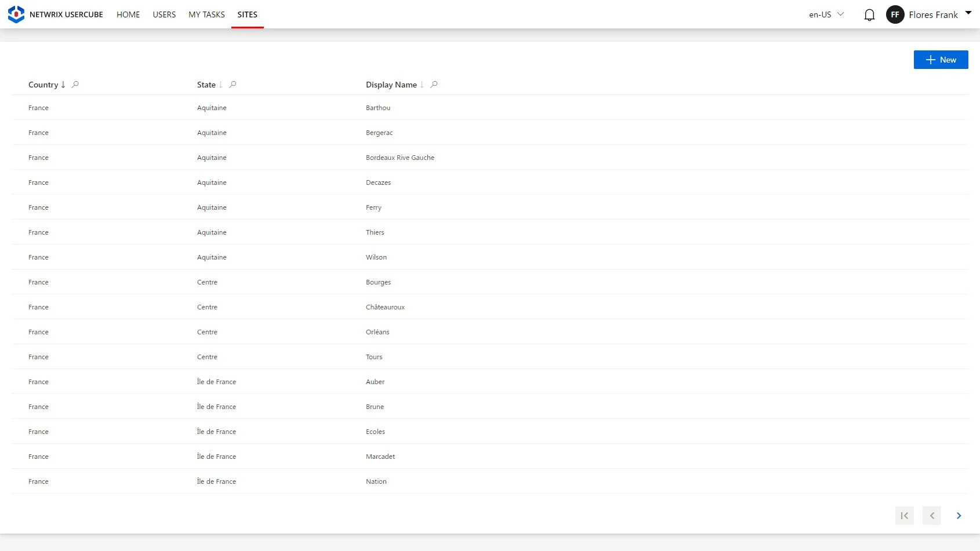980x551 pixels.
Task: Click Île de France in Marcadet row
Action: click(216, 457)
